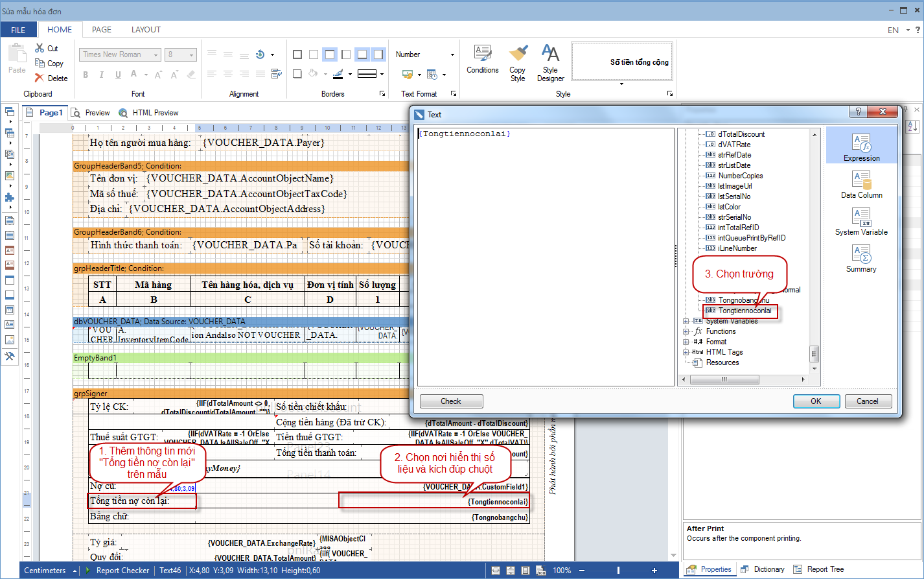The width and height of the screenshot is (924, 579).
Task: Click the Paste clipboard icon
Action: point(17,53)
